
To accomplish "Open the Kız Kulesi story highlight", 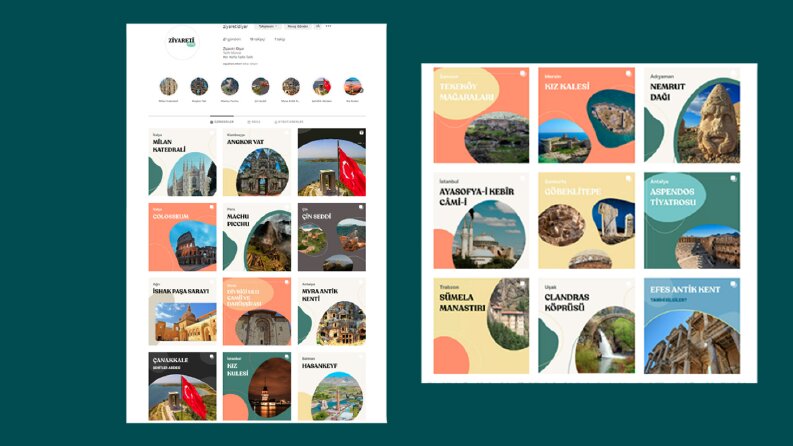I will 353,86.
